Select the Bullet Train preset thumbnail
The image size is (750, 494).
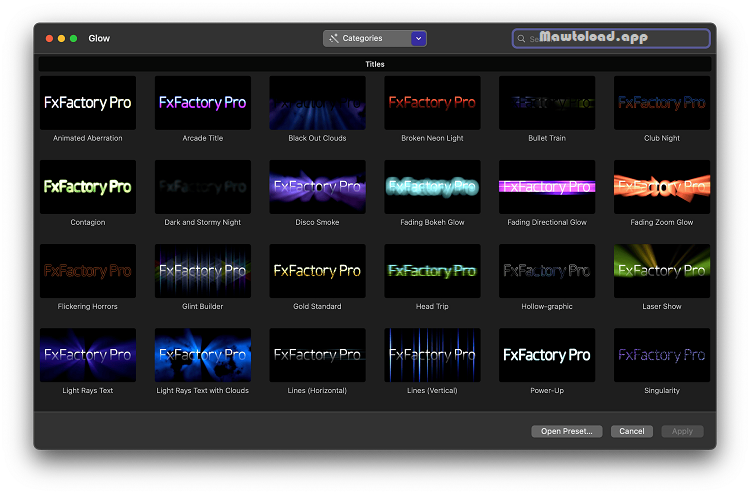(x=547, y=103)
